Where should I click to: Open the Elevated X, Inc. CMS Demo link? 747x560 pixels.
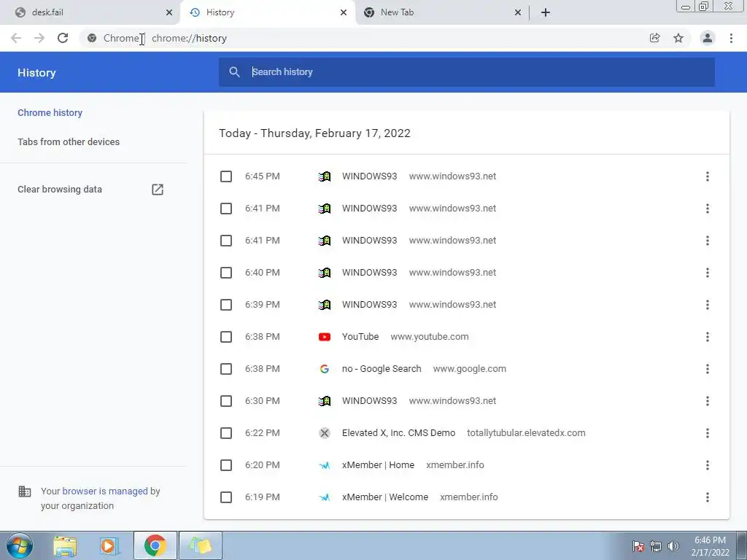click(x=399, y=433)
